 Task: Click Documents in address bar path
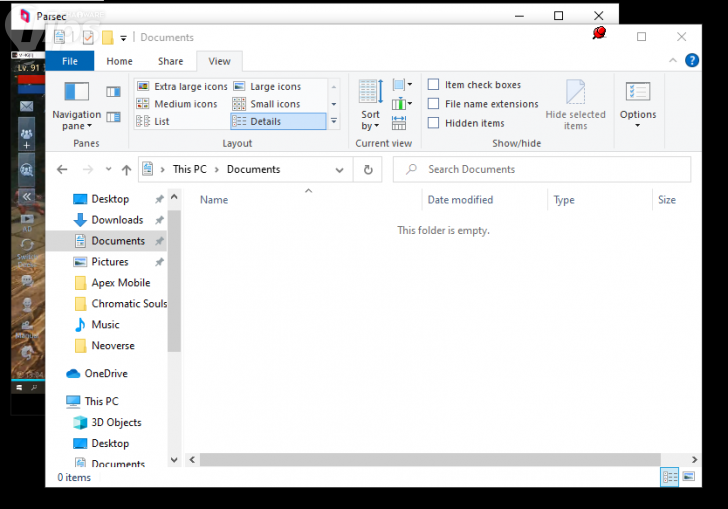click(x=254, y=170)
